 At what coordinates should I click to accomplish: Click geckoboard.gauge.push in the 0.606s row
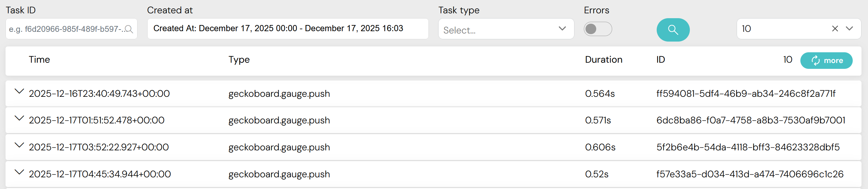click(x=279, y=147)
